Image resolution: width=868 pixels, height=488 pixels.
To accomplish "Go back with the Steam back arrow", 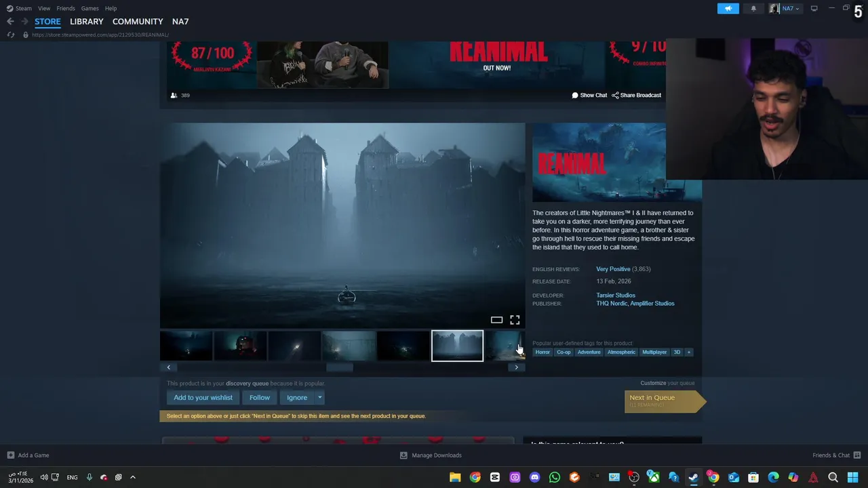I will [10, 22].
